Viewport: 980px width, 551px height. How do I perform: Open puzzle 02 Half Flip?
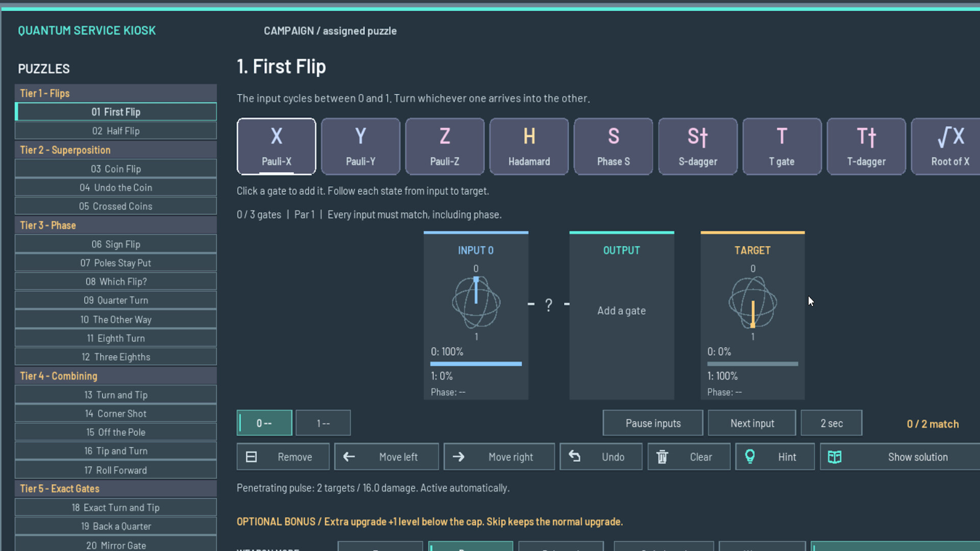click(x=116, y=131)
